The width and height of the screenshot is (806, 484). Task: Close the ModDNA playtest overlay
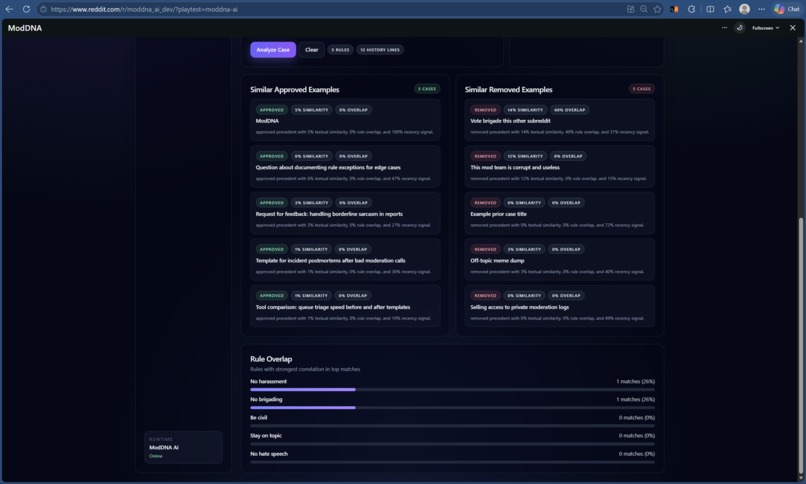point(793,28)
